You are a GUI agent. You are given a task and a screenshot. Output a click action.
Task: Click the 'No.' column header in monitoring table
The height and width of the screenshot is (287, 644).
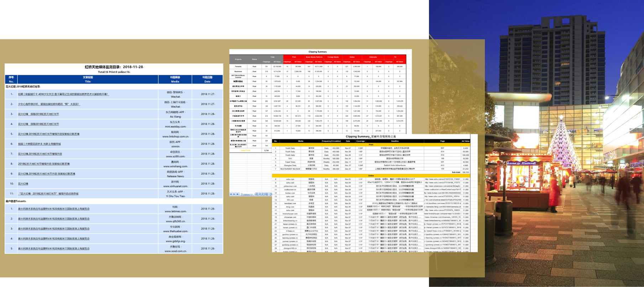pyautogui.click(x=11, y=80)
